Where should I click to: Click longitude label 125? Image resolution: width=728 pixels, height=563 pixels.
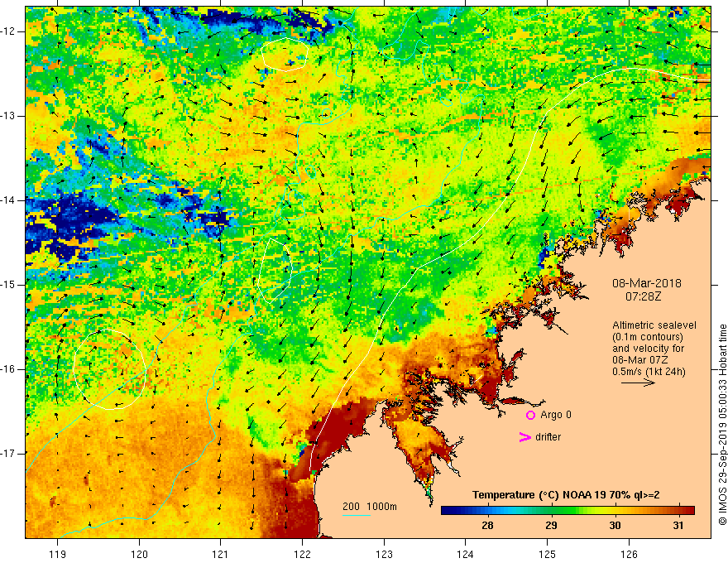click(548, 554)
